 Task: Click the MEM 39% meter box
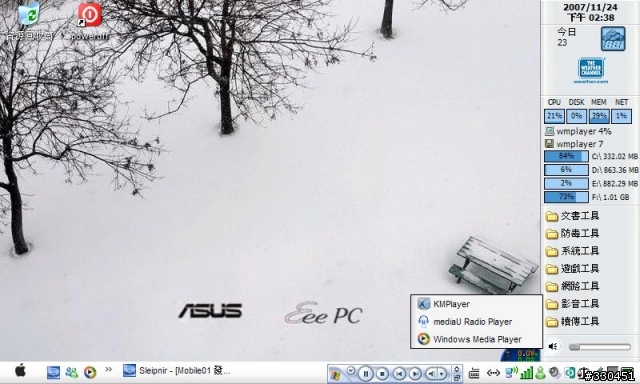pos(599,116)
